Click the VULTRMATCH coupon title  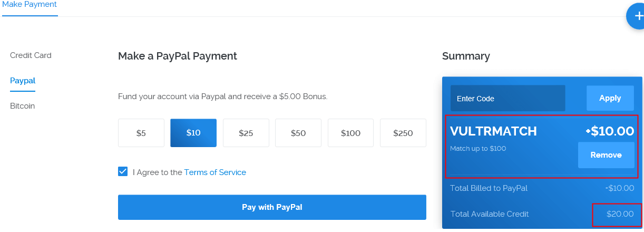pos(493,132)
